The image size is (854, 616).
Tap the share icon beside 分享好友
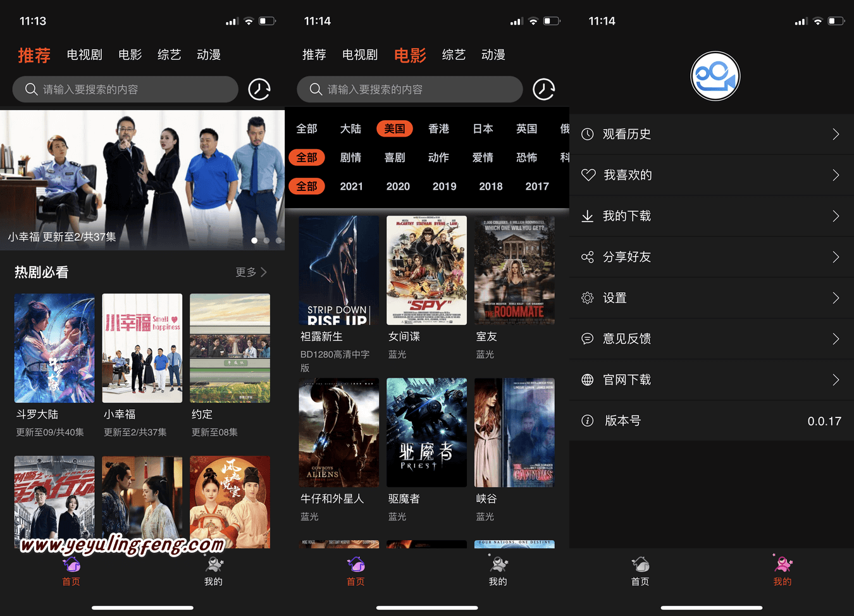588,257
